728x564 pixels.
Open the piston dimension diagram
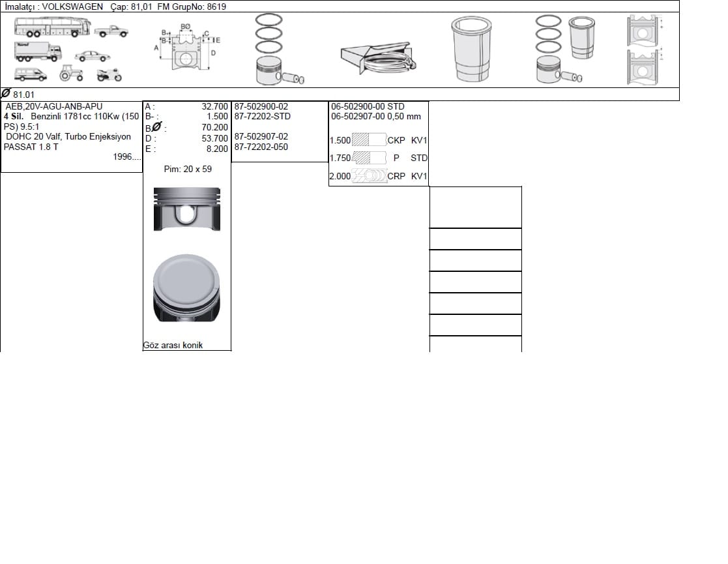point(187,47)
